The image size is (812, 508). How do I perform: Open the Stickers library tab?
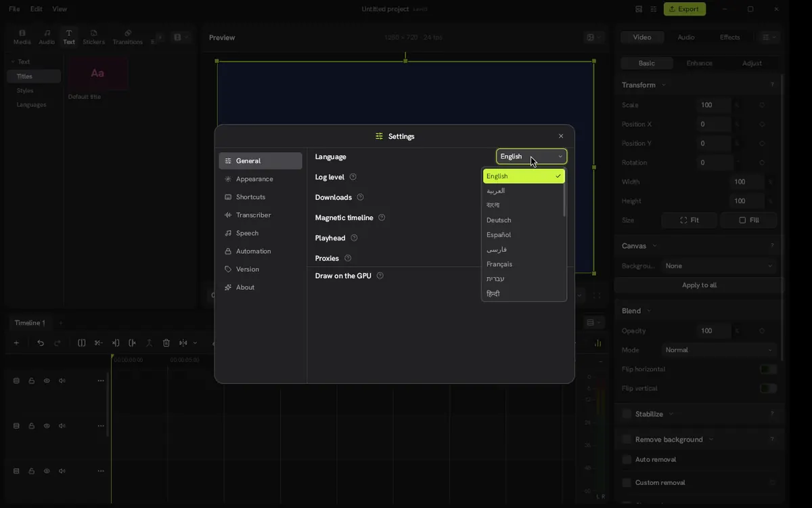pyautogui.click(x=94, y=37)
